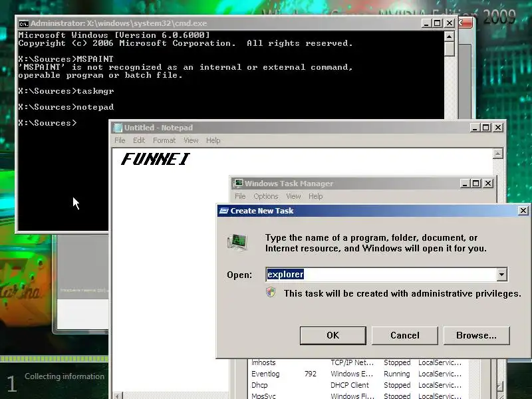The height and width of the screenshot is (399, 532).
Task: Maximize the cmd.exe window
Action: click(438, 23)
